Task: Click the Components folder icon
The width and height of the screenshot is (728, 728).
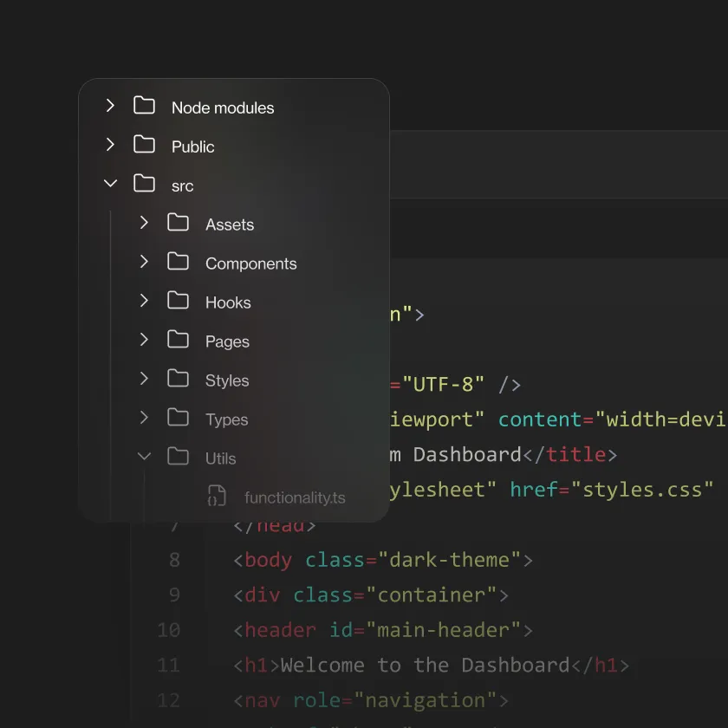Action: 179,262
